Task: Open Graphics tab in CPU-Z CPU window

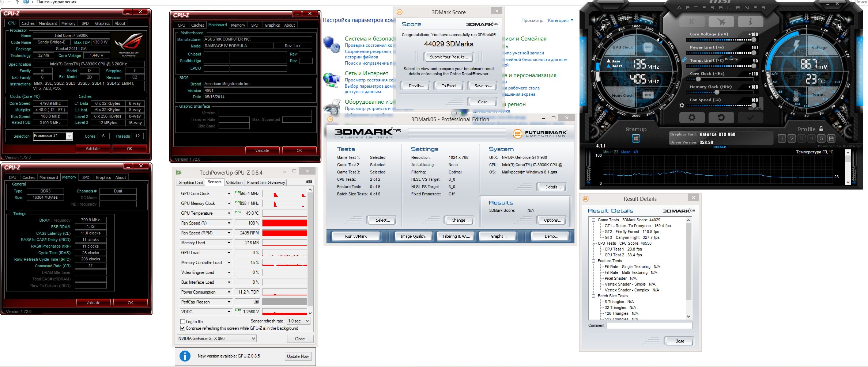Action: 103,23
